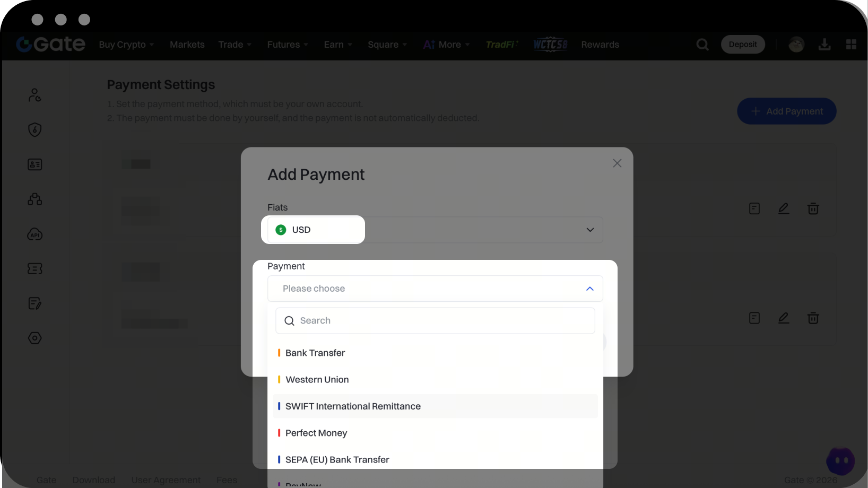Collapse the Payment 'Please choose' dropdown
868x488 pixels.
[x=589, y=289]
